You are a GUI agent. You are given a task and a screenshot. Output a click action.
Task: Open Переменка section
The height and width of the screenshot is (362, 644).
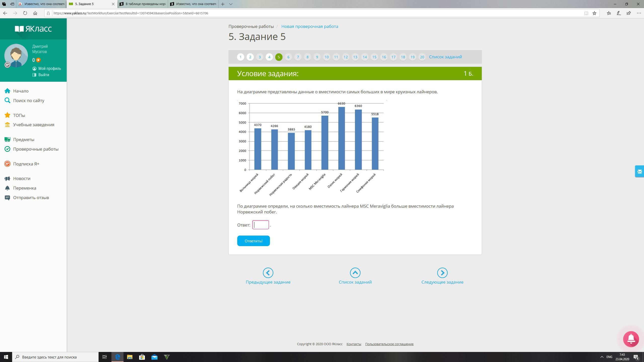coord(25,188)
